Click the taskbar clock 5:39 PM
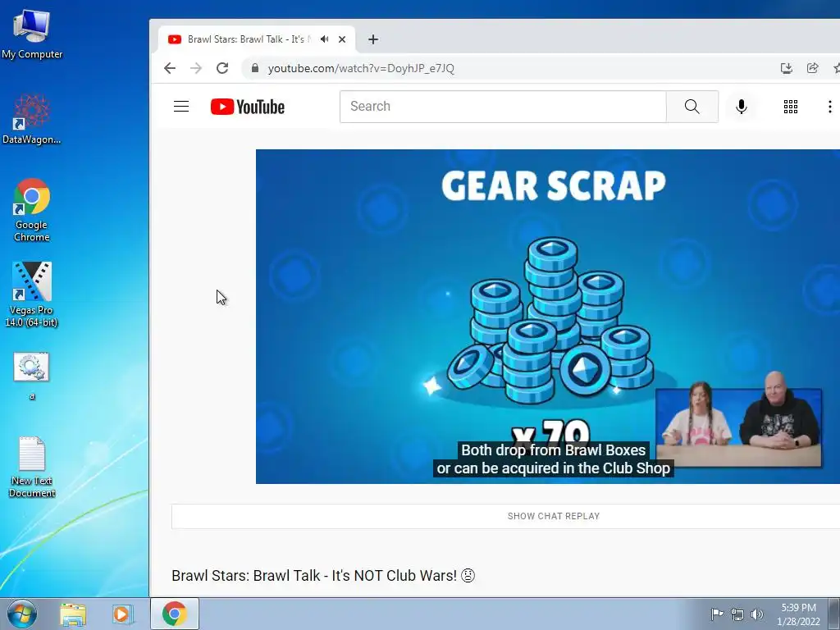The image size is (840, 630). tap(798, 614)
